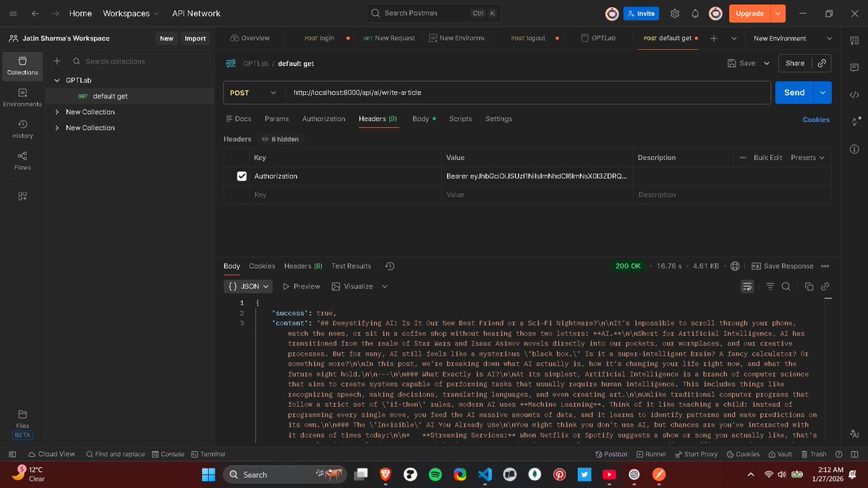Search within the response body
The image size is (868, 488).
point(786,287)
